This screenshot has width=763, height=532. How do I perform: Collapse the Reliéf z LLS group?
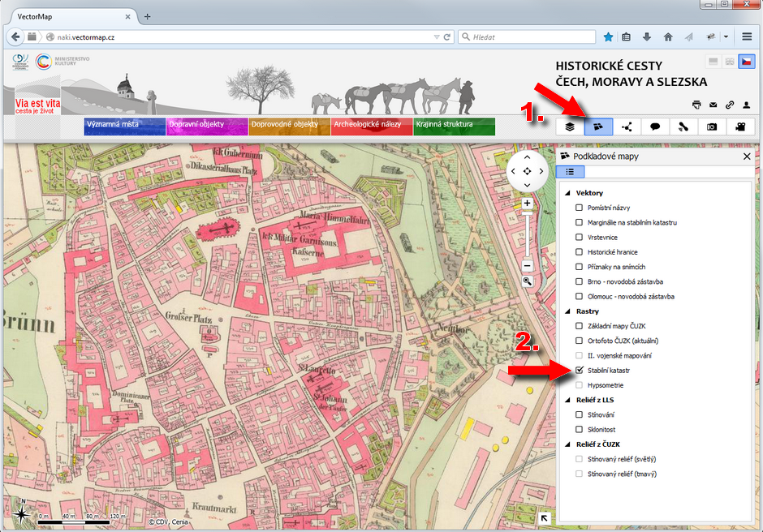coord(568,400)
